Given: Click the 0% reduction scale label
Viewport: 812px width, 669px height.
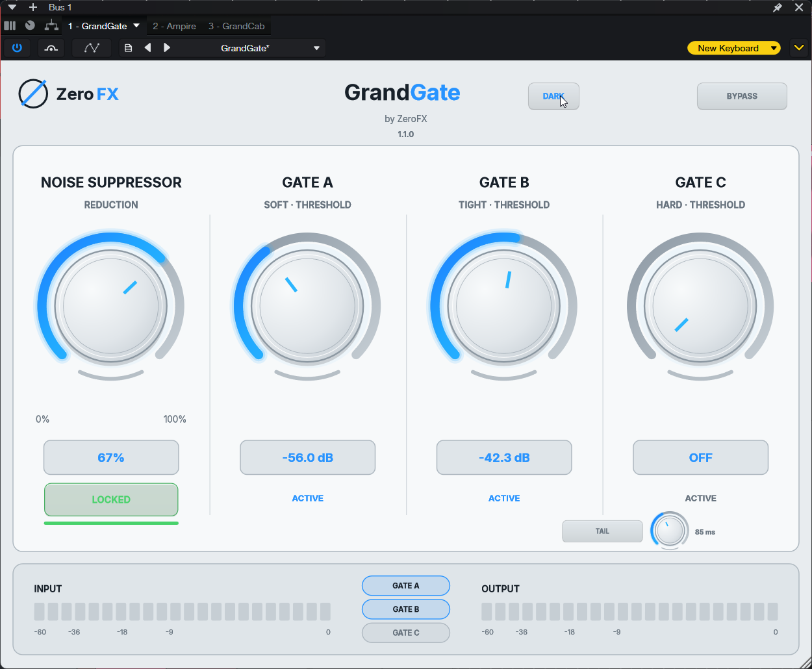Looking at the screenshot, I should [42, 420].
